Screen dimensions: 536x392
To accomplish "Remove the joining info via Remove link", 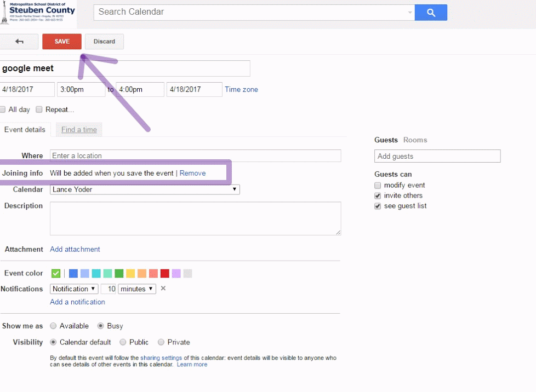I will pyautogui.click(x=192, y=173).
